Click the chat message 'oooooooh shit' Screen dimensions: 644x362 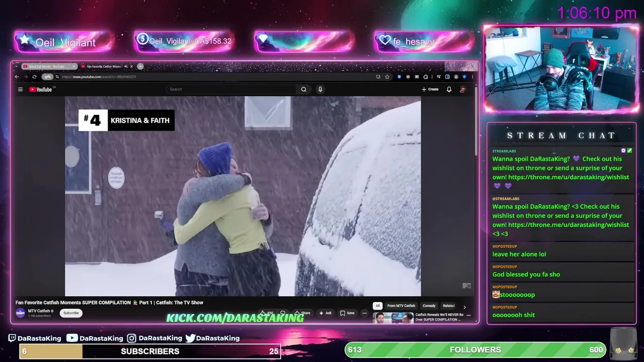514,315
